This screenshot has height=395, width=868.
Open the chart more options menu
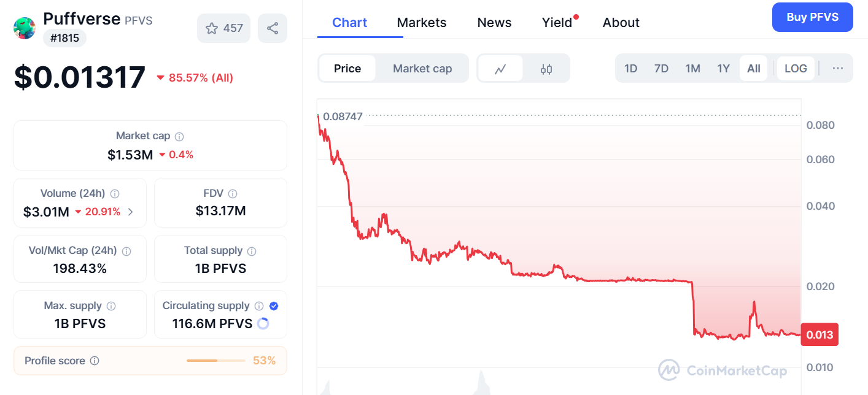(838, 69)
